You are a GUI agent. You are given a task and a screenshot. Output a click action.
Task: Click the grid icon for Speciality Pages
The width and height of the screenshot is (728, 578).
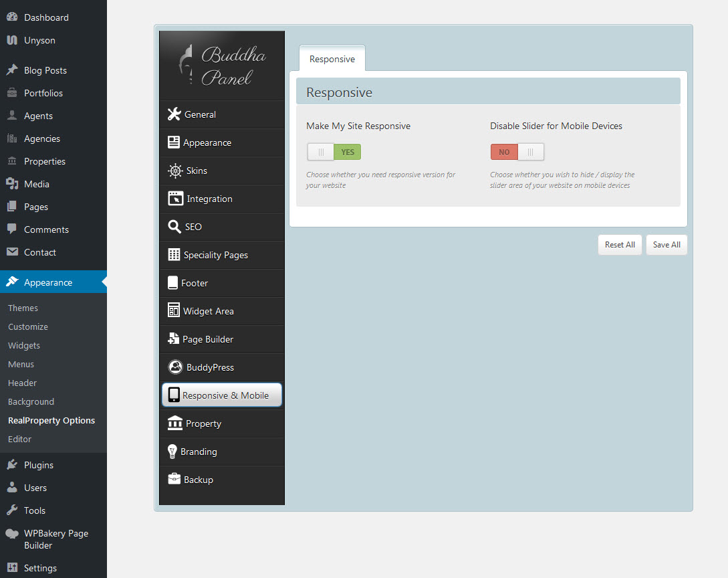[174, 255]
